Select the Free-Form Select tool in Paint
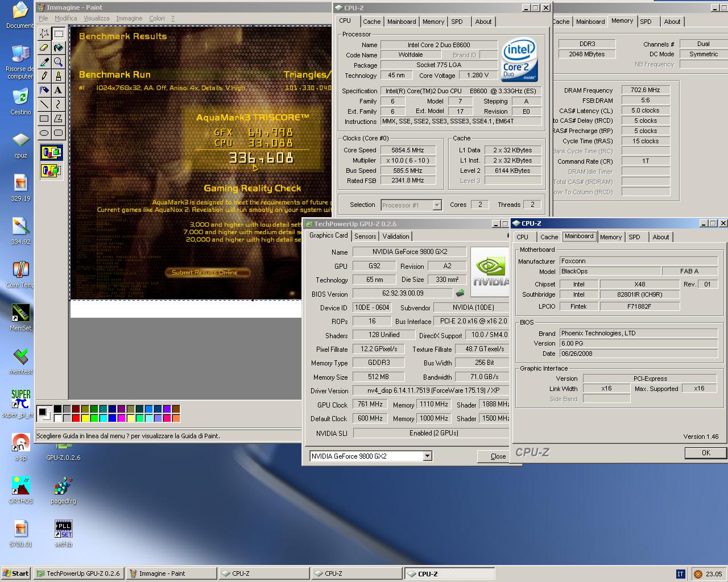 [x=44, y=34]
